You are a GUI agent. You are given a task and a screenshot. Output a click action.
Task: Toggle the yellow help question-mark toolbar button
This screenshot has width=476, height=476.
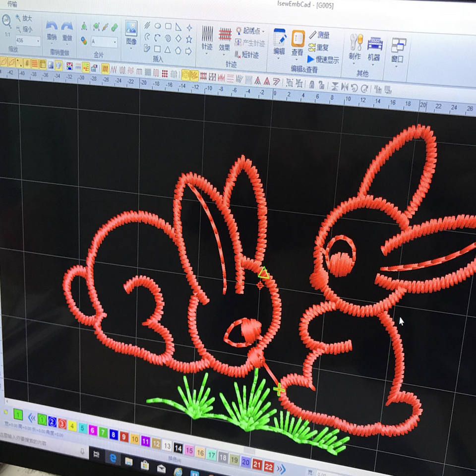click(59, 65)
